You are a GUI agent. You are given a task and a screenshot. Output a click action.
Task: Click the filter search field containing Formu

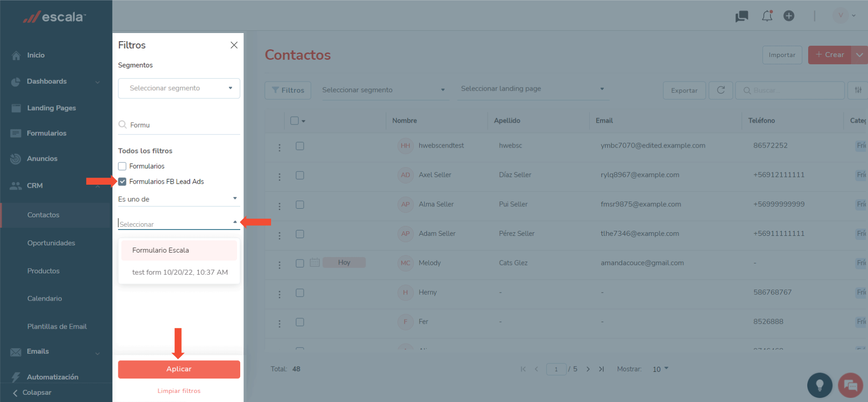click(x=179, y=125)
